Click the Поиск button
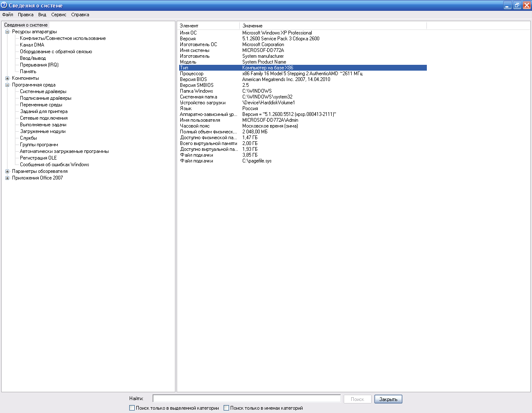 click(357, 399)
